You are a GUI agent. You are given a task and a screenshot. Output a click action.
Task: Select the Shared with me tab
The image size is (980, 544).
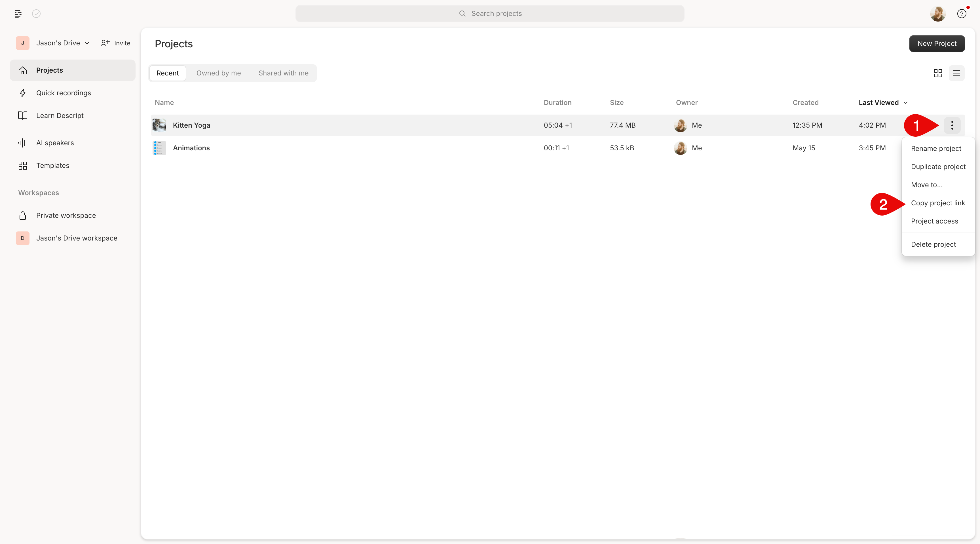coord(284,73)
